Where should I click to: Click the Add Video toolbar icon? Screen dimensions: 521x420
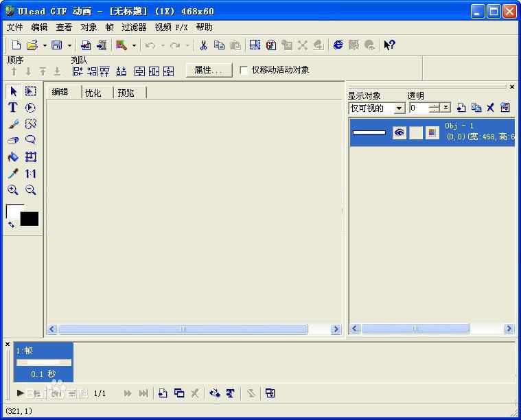pos(102,45)
